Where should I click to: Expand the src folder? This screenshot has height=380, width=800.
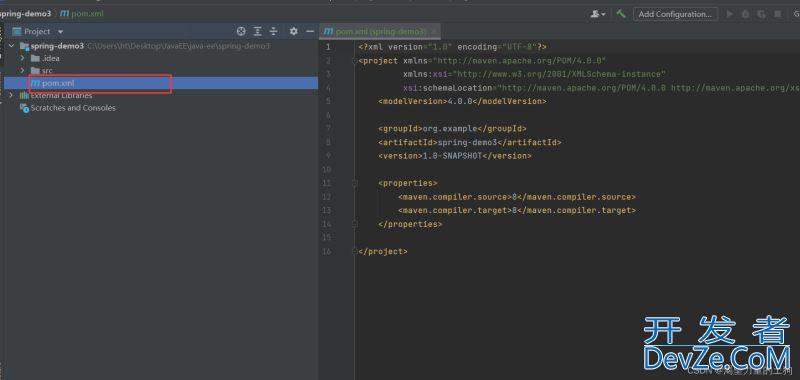22,70
